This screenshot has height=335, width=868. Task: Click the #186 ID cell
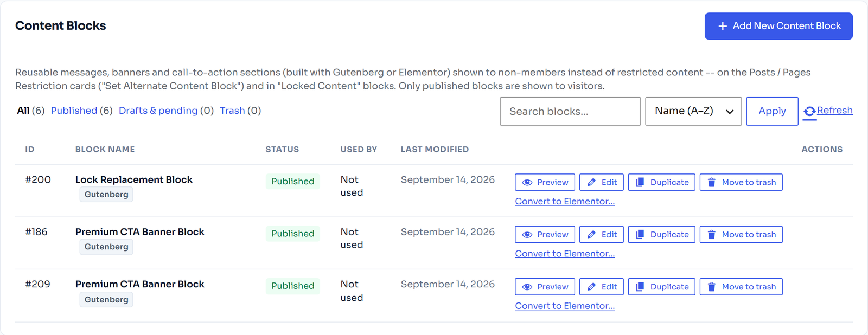[36, 231]
